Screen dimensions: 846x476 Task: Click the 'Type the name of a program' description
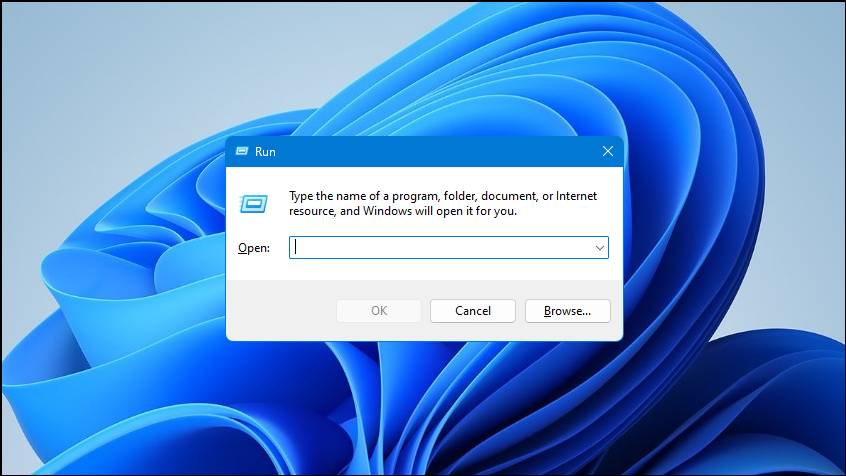pos(442,203)
